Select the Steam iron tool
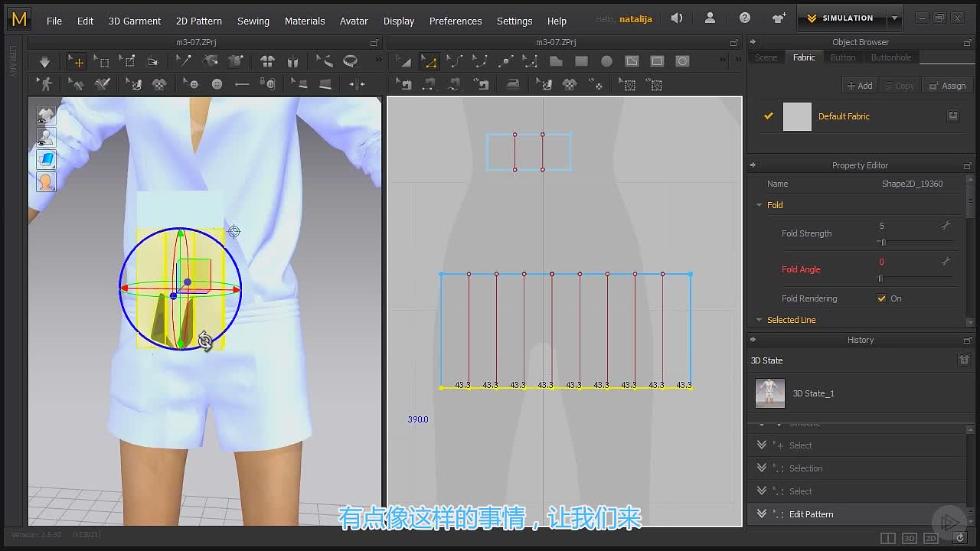The height and width of the screenshot is (551, 980). click(x=512, y=84)
